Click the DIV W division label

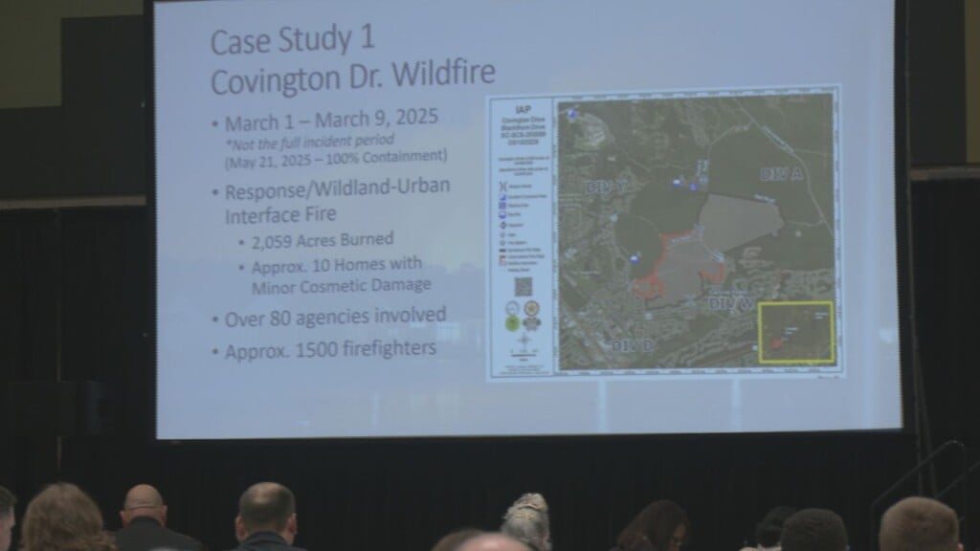(732, 303)
